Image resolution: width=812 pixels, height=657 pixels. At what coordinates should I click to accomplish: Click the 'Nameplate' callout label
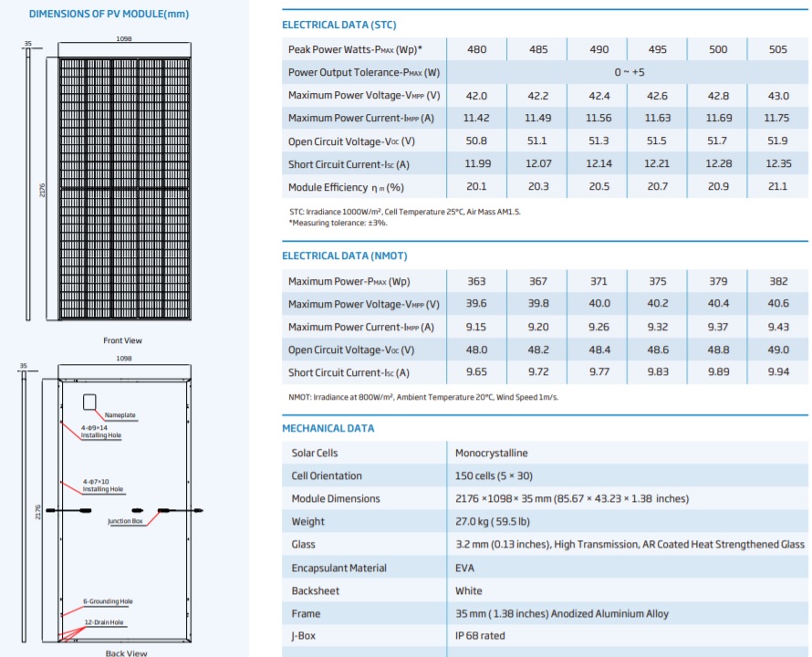[x=120, y=415]
